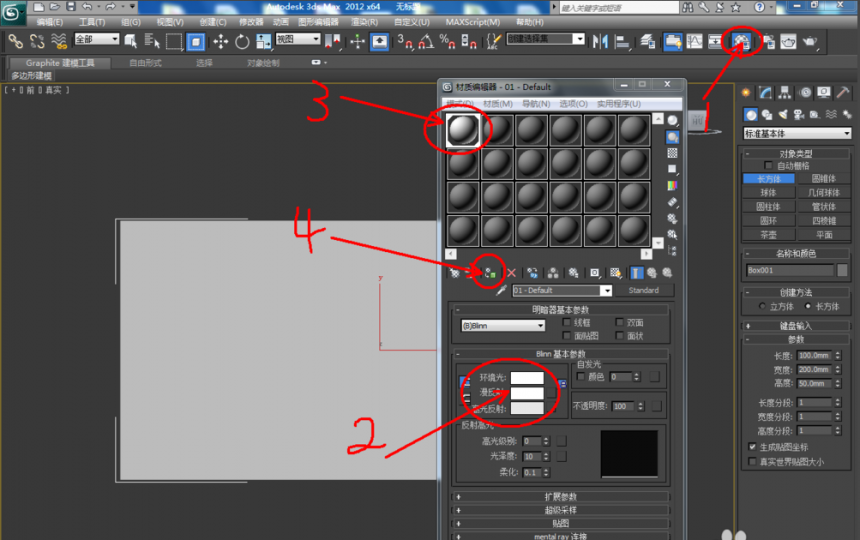This screenshot has width=860, height=540.
Task: Click the Bind to Space Warp icon
Action: click(59, 42)
